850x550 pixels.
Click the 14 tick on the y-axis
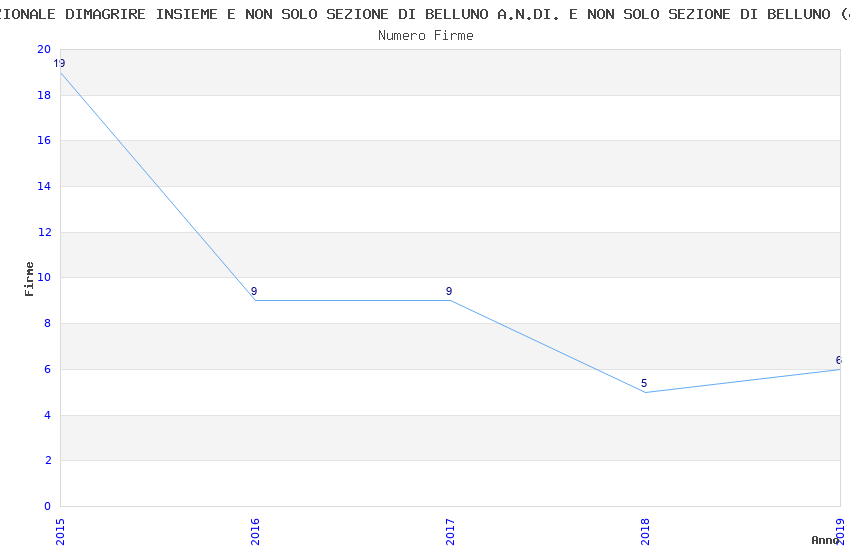pyautogui.click(x=43, y=187)
